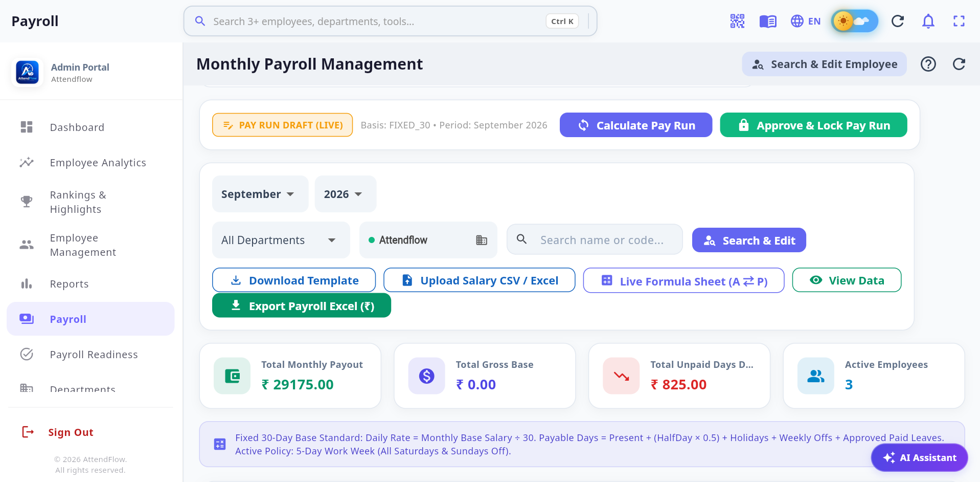Image resolution: width=980 pixels, height=482 pixels.
Task: Expand the All Departments dropdown
Action: (281, 240)
